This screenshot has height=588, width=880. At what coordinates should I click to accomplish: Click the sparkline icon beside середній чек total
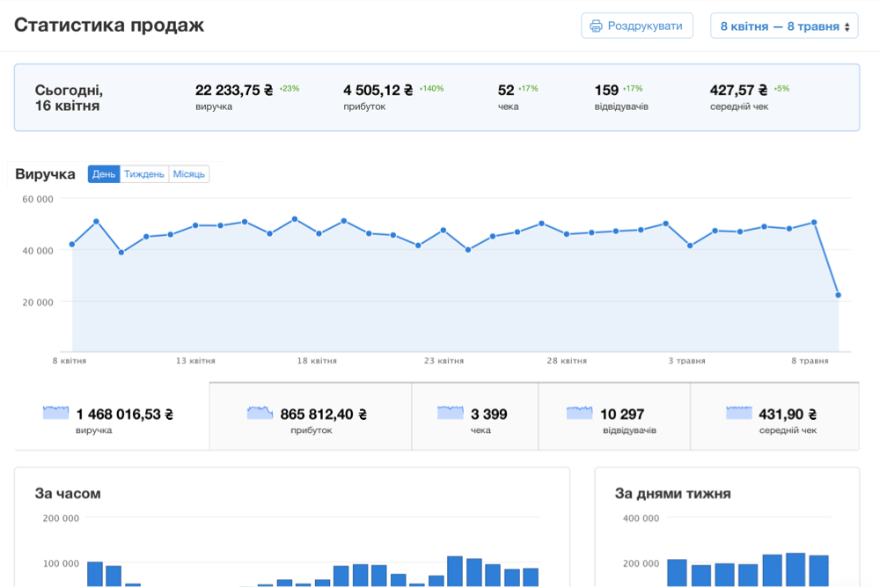pyautogui.click(x=739, y=413)
